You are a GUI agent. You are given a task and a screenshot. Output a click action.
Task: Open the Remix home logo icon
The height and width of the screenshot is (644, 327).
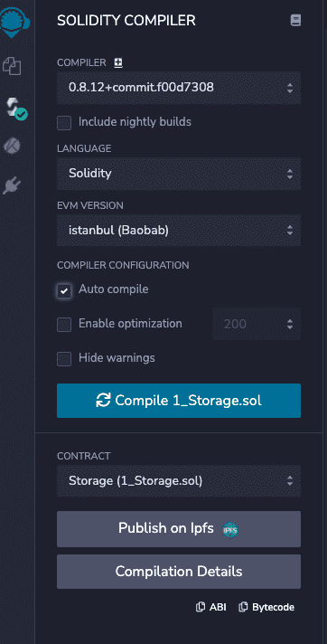pos(14,23)
